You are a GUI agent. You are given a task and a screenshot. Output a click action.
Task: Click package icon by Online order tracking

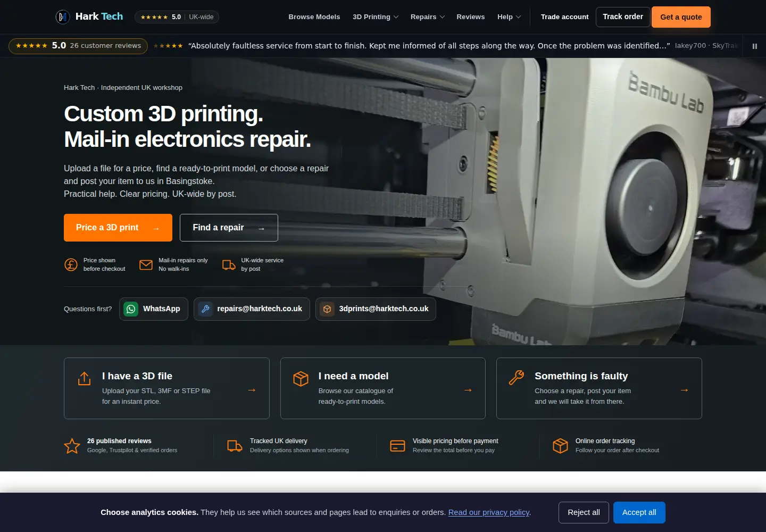(560, 446)
